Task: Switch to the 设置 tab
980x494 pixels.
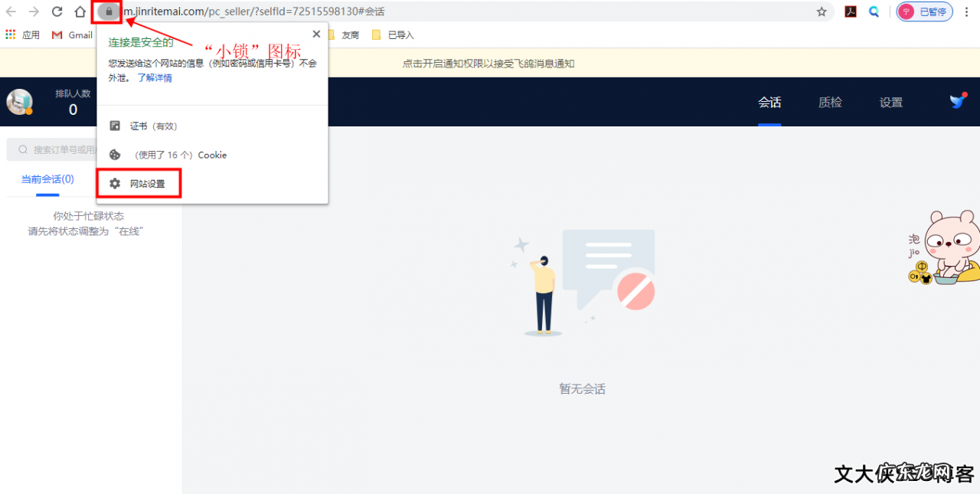Action: click(x=891, y=101)
